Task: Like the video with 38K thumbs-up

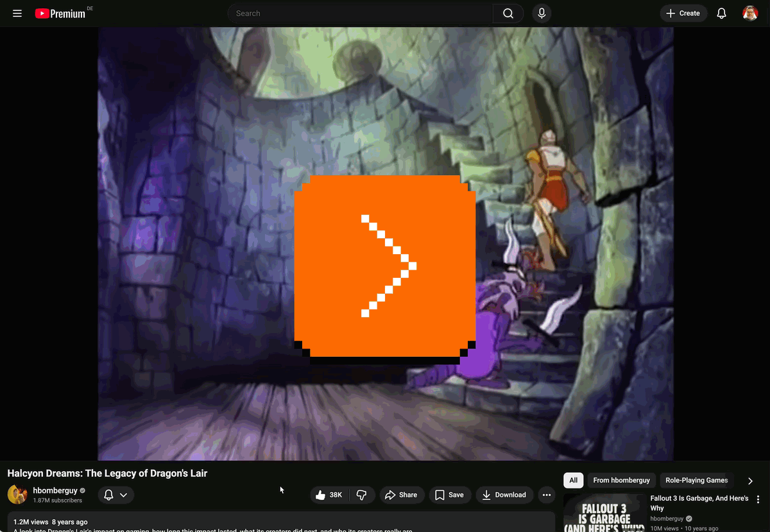Action: point(329,495)
